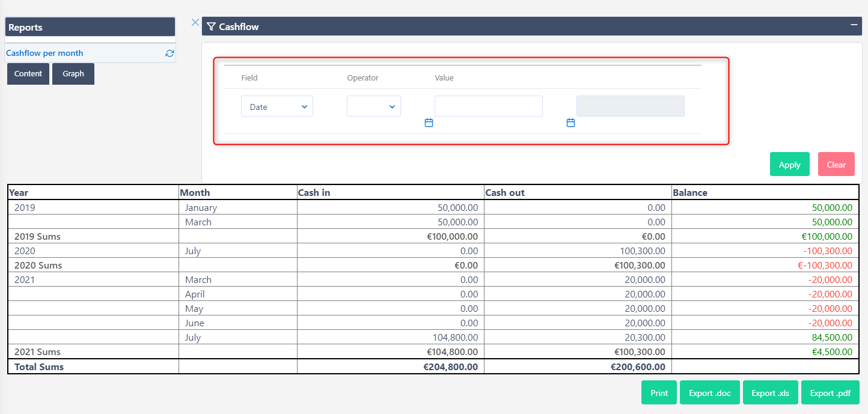Click the Print button

click(659, 393)
